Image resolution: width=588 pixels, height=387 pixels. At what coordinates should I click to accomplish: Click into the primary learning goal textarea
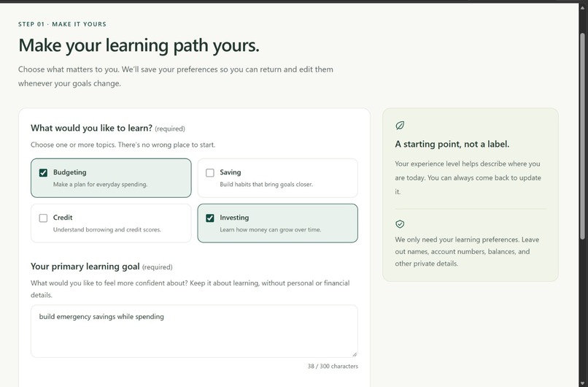(x=194, y=331)
